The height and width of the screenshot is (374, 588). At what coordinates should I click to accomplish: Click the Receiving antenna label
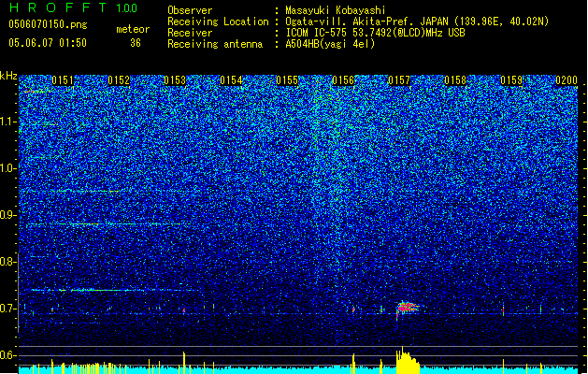point(215,44)
